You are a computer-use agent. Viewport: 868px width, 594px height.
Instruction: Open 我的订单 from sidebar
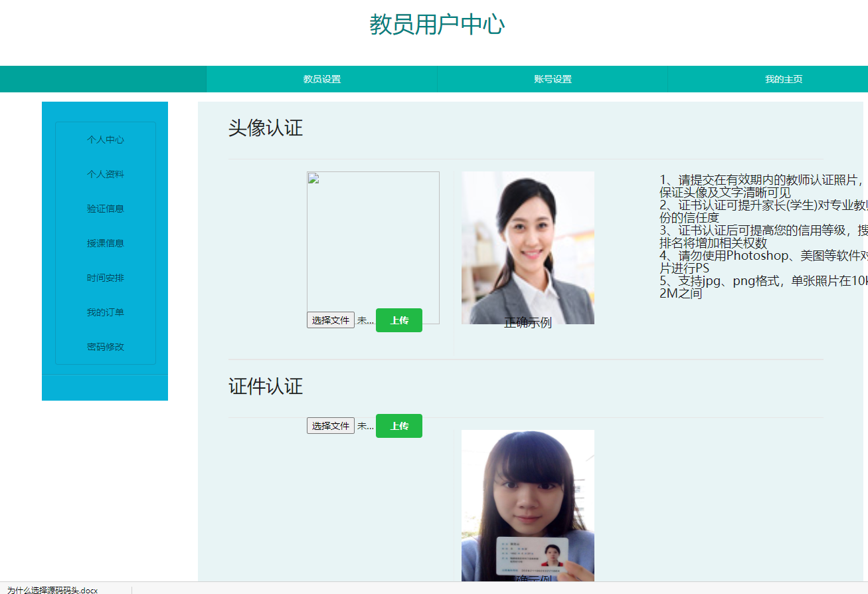(x=104, y=312)
